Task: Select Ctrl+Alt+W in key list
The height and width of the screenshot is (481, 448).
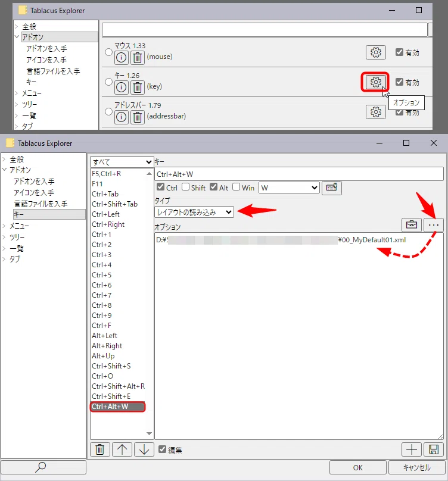Action: pos(118,407)
